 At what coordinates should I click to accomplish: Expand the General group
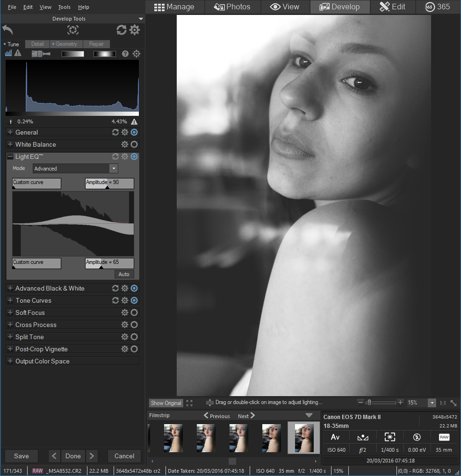tap(10, 132)
